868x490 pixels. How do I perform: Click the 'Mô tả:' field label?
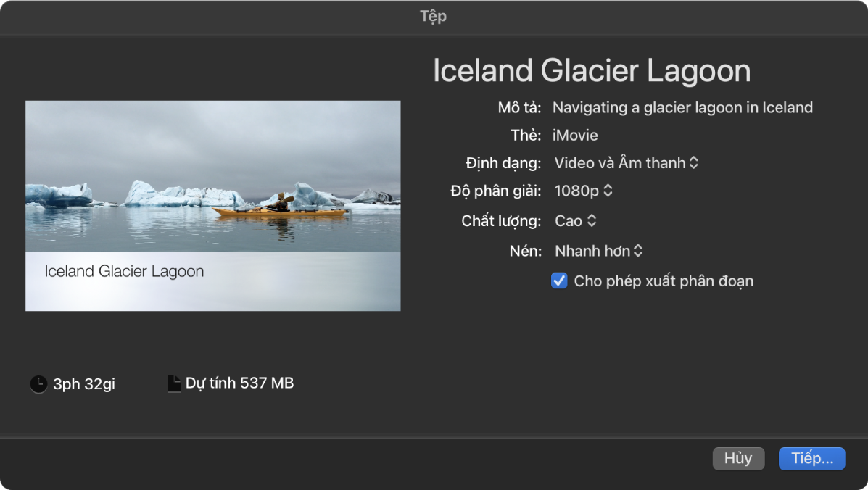point(518,108)
